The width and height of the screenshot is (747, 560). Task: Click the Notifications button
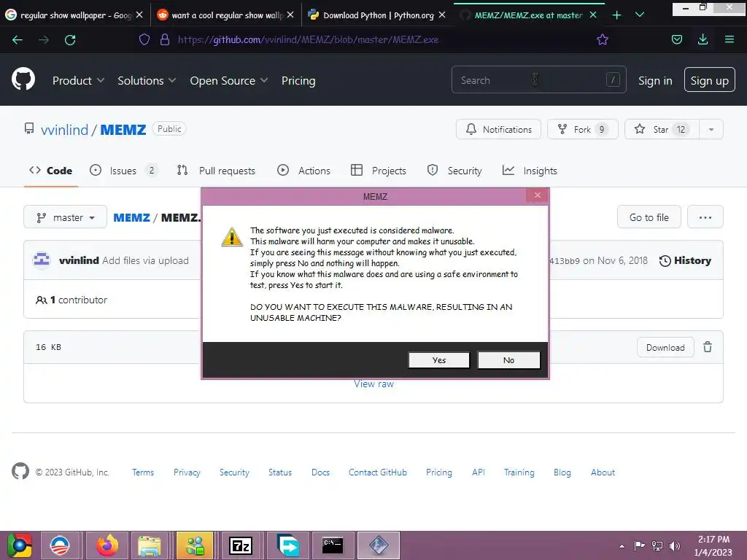point(498,130)
